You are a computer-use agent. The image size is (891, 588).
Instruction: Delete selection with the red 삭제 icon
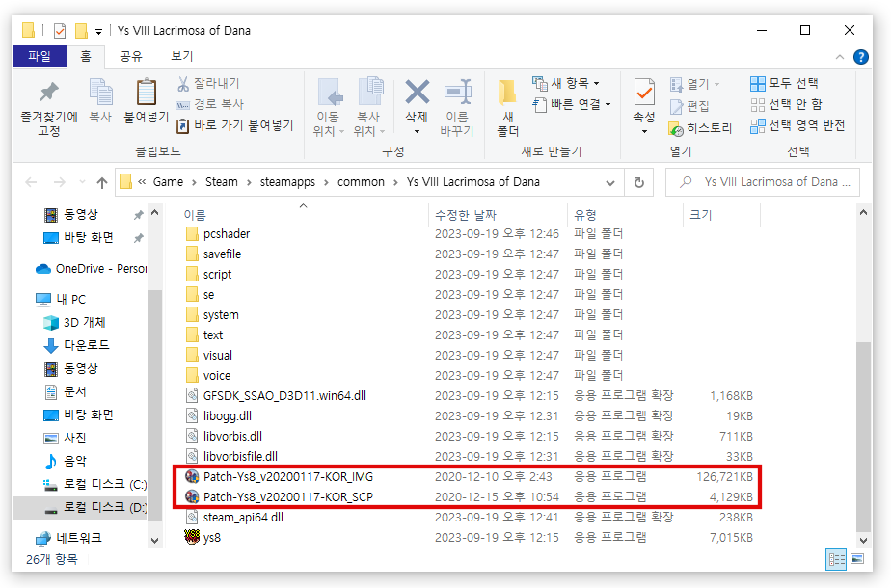(x=415, y=96)
